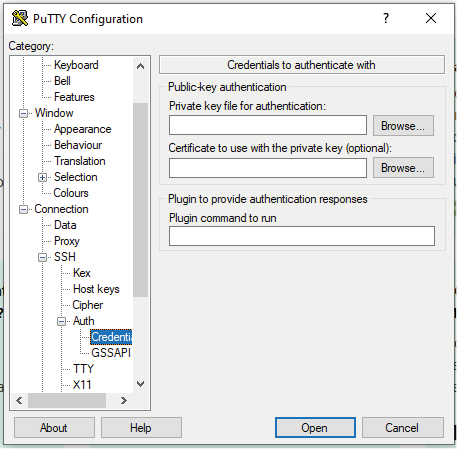Open the Data settings panel
Screen dimensions: 457x449
click(65, 225)
